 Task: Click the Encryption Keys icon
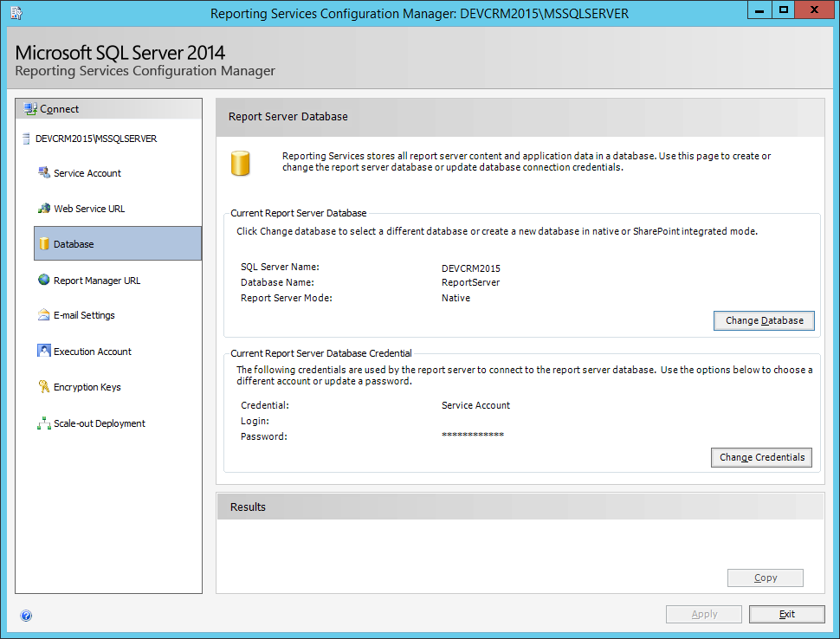click(x=44, y=386)
